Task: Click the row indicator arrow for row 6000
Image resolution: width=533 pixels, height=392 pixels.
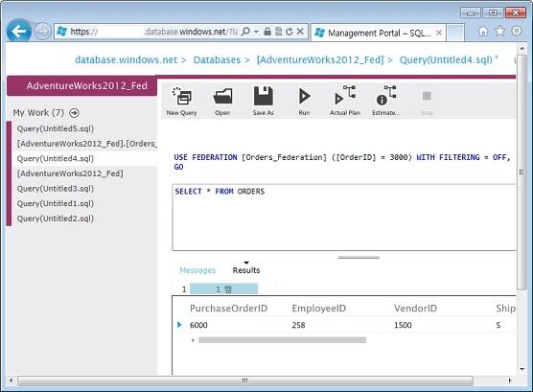Action: (179, 325)
